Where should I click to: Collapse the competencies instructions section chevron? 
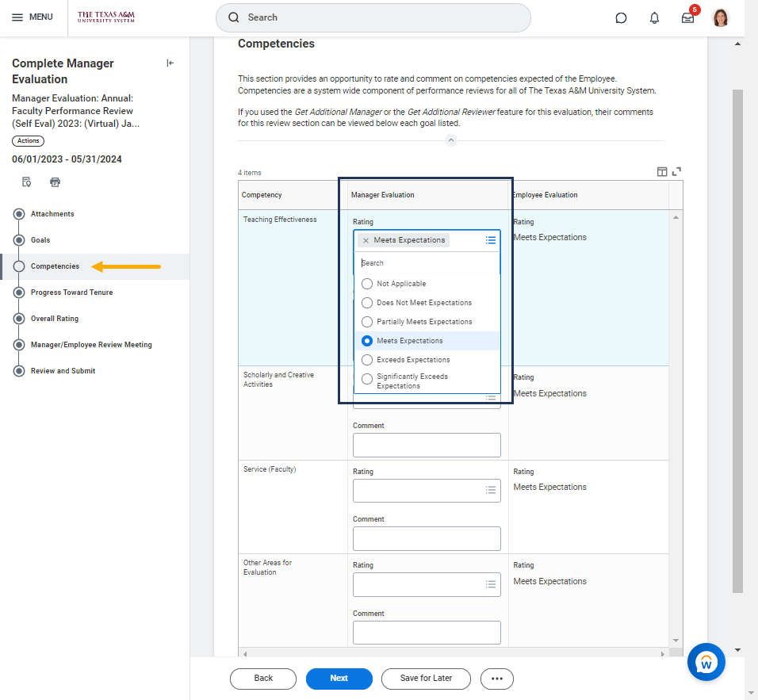450,140
